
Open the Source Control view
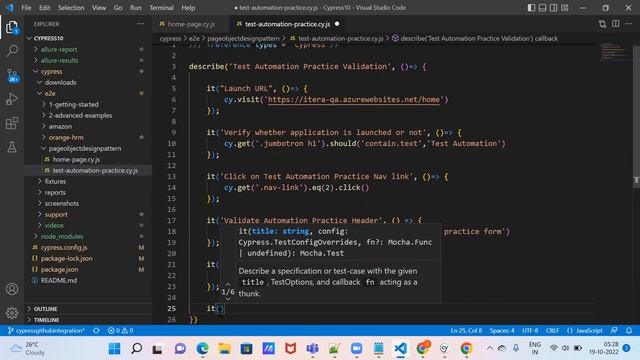[12, 75]
